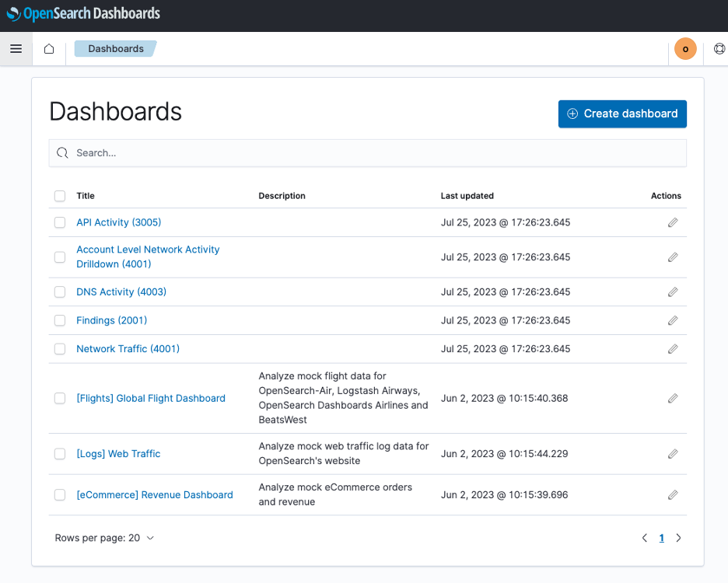This screenshot has width=728, height=583.
Task: Check the DNS Activity (4003) row
Action: pos(60,292)
